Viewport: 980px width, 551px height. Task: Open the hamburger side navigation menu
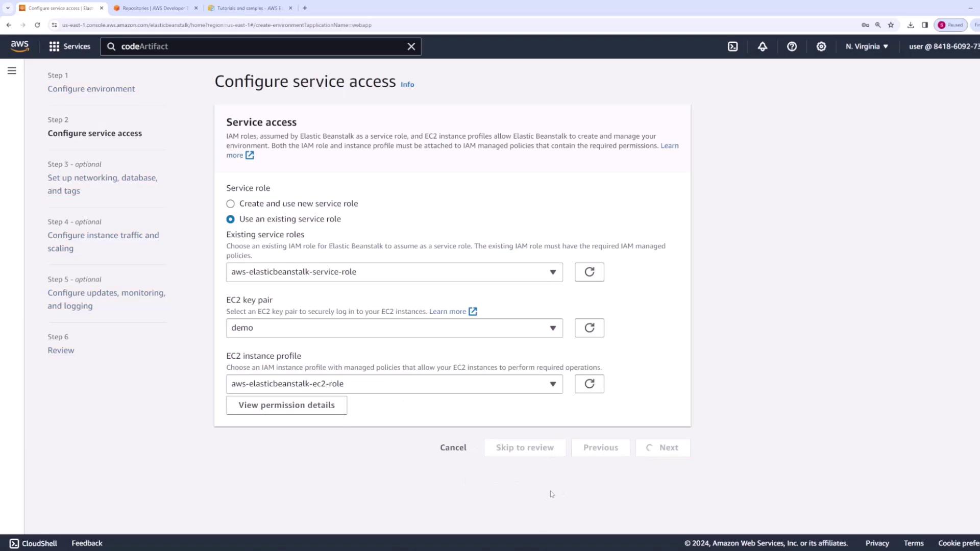(12, 71)
